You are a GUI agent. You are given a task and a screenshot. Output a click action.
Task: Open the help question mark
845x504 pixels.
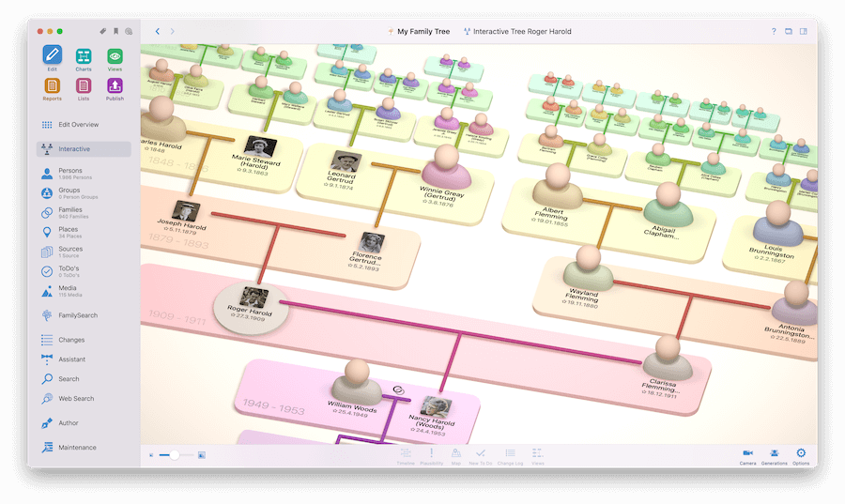pyautogui.click(x=774, y=31)
